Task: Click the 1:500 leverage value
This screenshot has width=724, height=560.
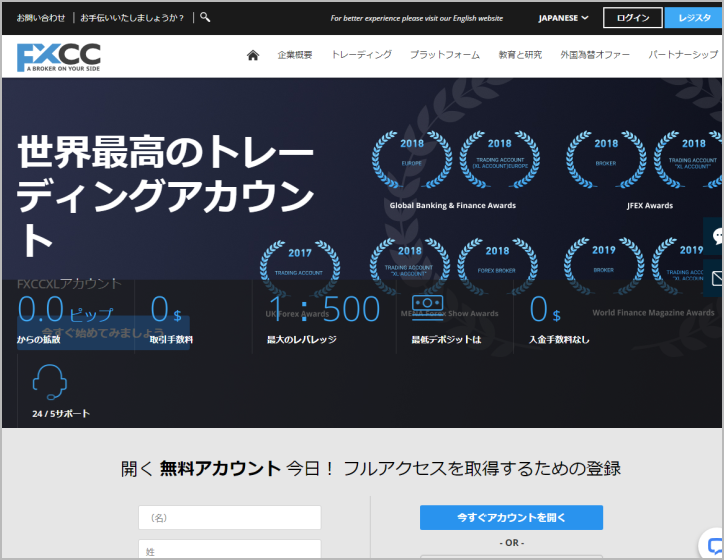Action: click(324, 309)
